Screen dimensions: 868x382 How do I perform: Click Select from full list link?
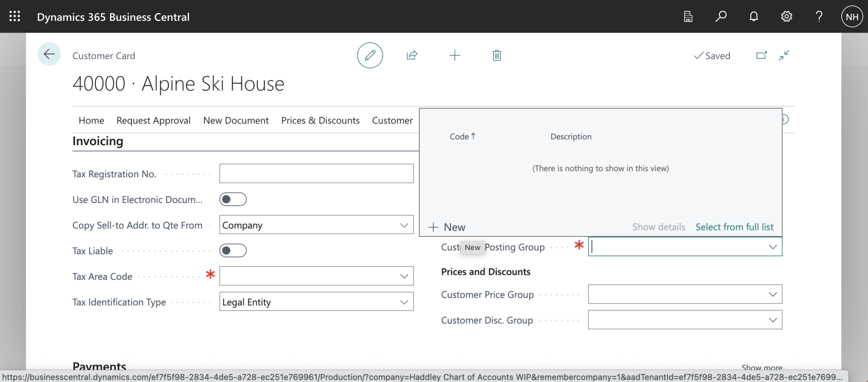click(x=734, y=227)
